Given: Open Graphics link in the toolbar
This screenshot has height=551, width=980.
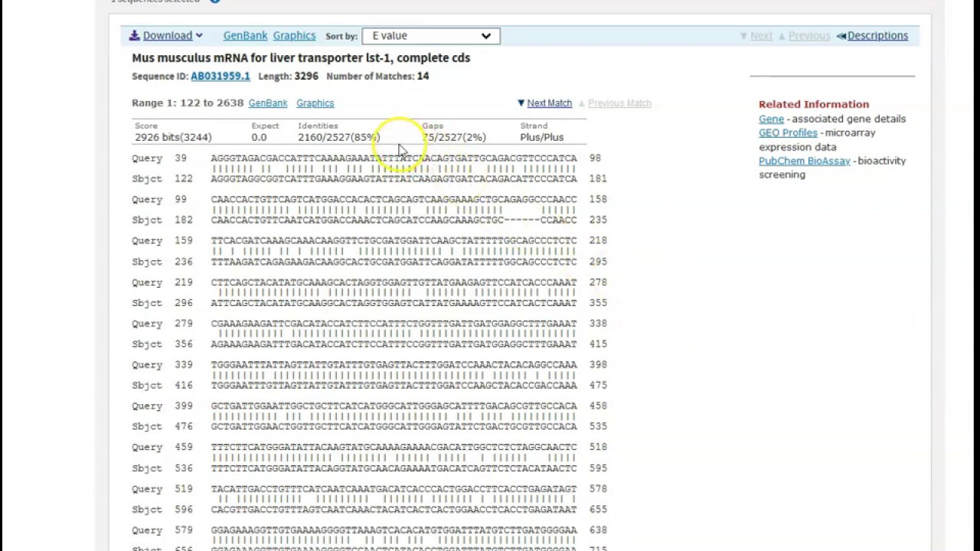Looking at the screenshot, I should [294, 35].
